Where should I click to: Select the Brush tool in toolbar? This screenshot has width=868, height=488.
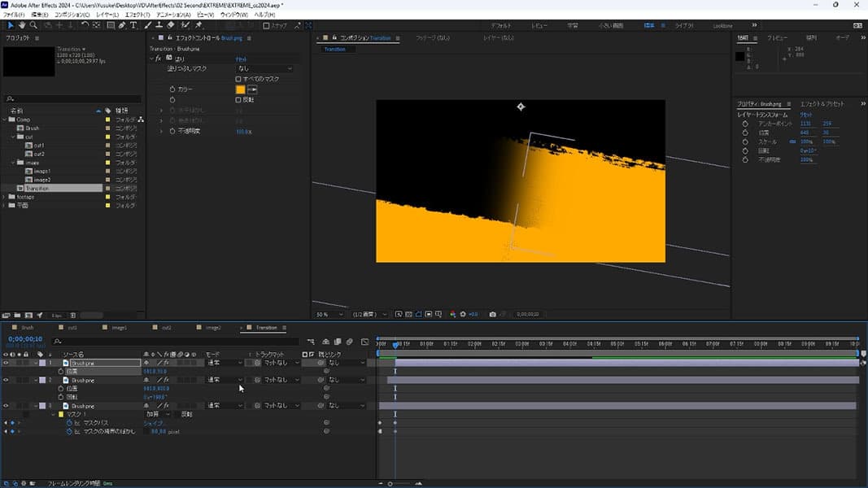(148, 25)
